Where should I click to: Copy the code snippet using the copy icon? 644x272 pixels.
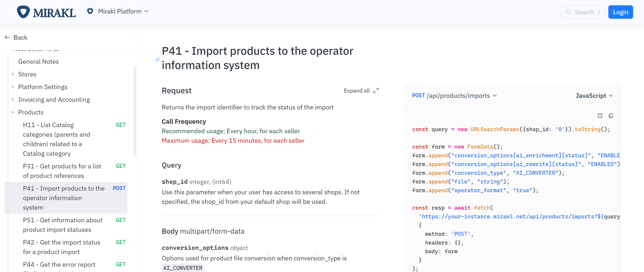click(611, 116)
